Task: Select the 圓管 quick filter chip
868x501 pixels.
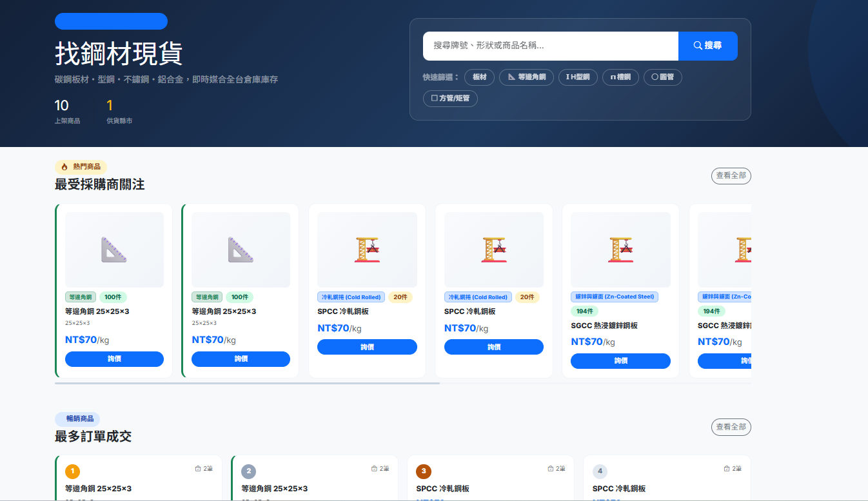Action: tap(662, 77)
